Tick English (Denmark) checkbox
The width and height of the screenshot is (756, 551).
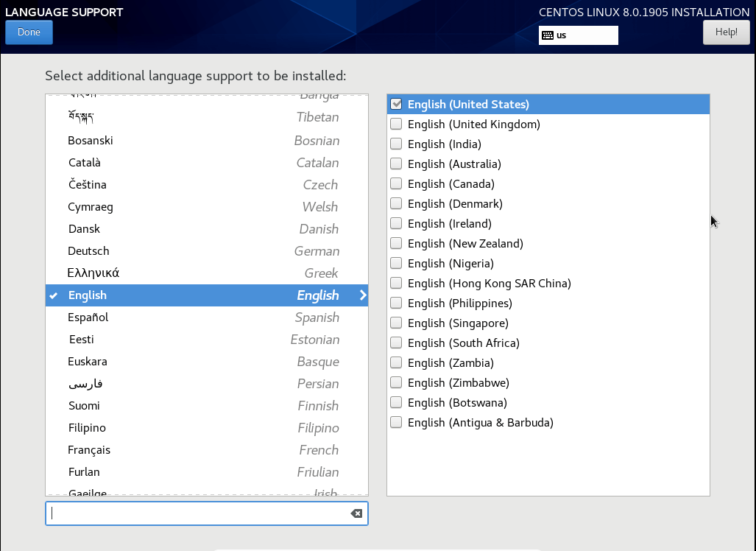pyautogui.click(x=396, y=203)
